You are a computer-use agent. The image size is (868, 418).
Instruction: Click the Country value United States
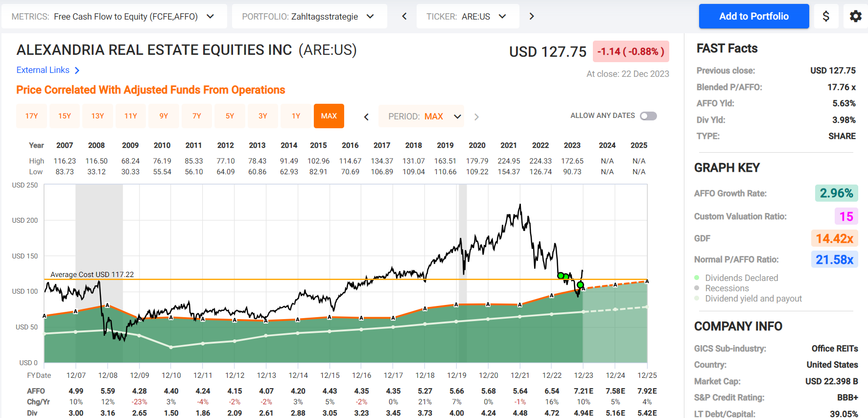tap(832, 365)
